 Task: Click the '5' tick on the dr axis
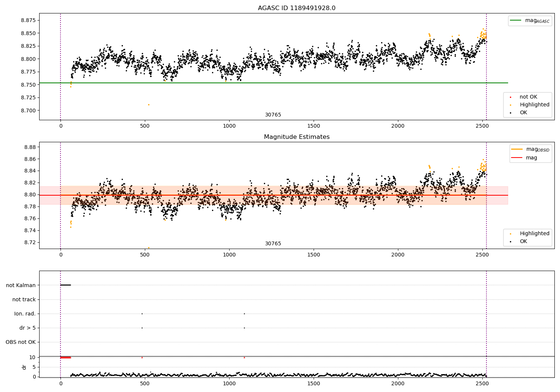coord(34,367)
